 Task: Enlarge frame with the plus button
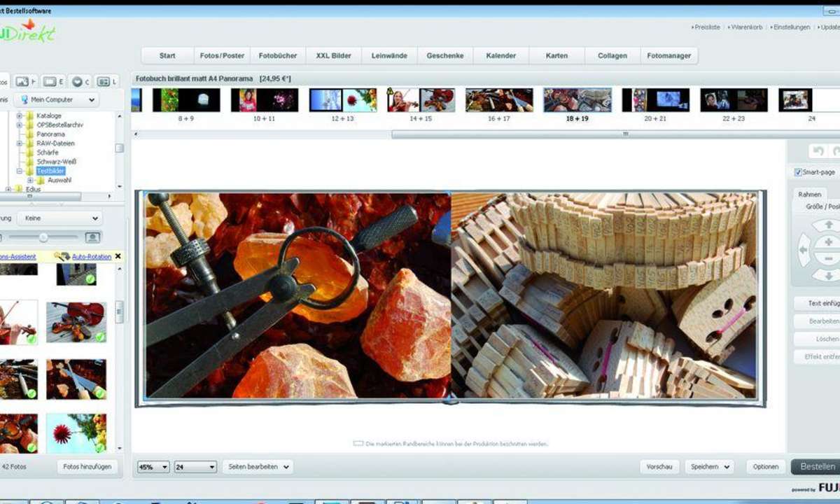point(829,241)
